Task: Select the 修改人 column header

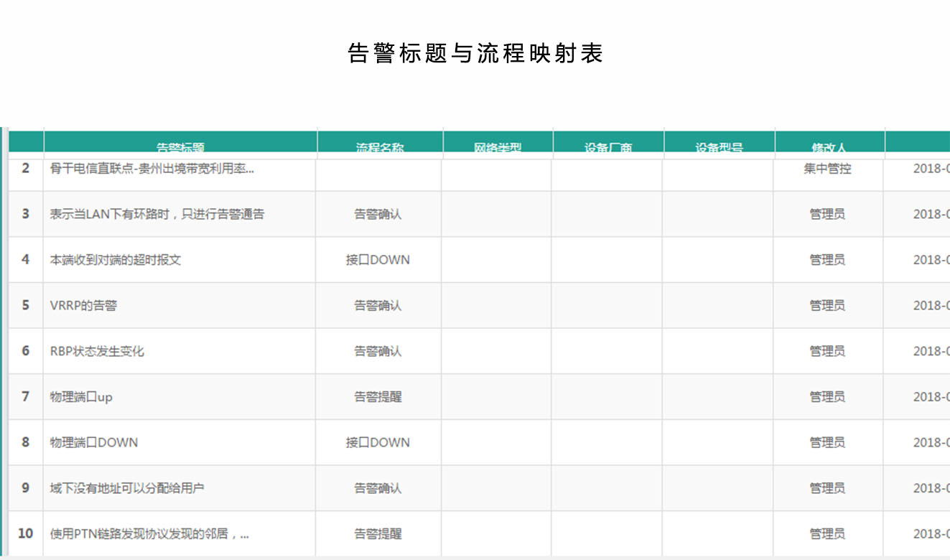Action: pyautogui.click(x=829, y=146)
